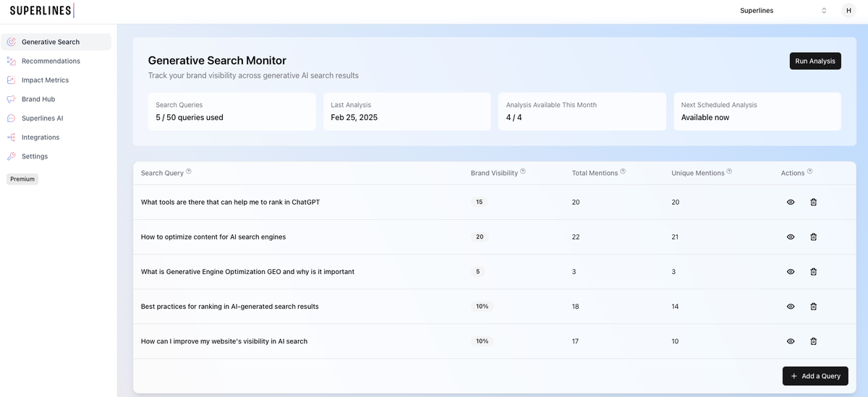The width and height of the screenshot is (868, 397).
Task: Remove the 'Best practices for ranking' query
Action: pos(813,307)
